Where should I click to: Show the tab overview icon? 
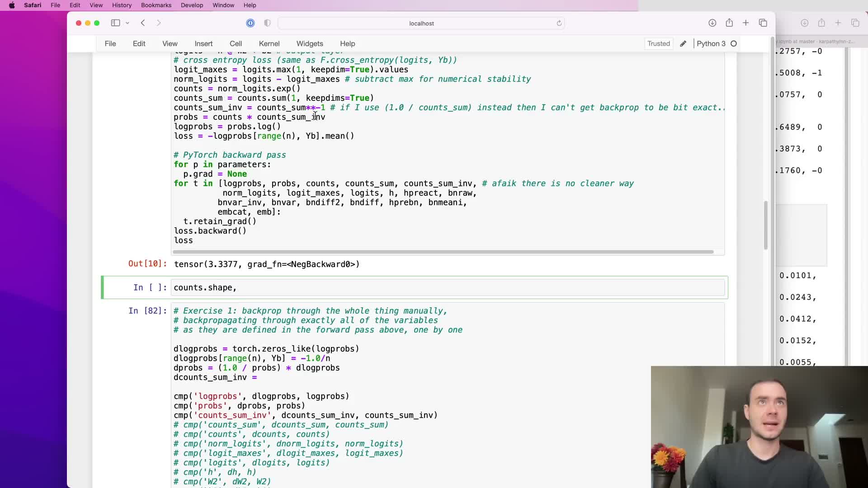(763, 23)
